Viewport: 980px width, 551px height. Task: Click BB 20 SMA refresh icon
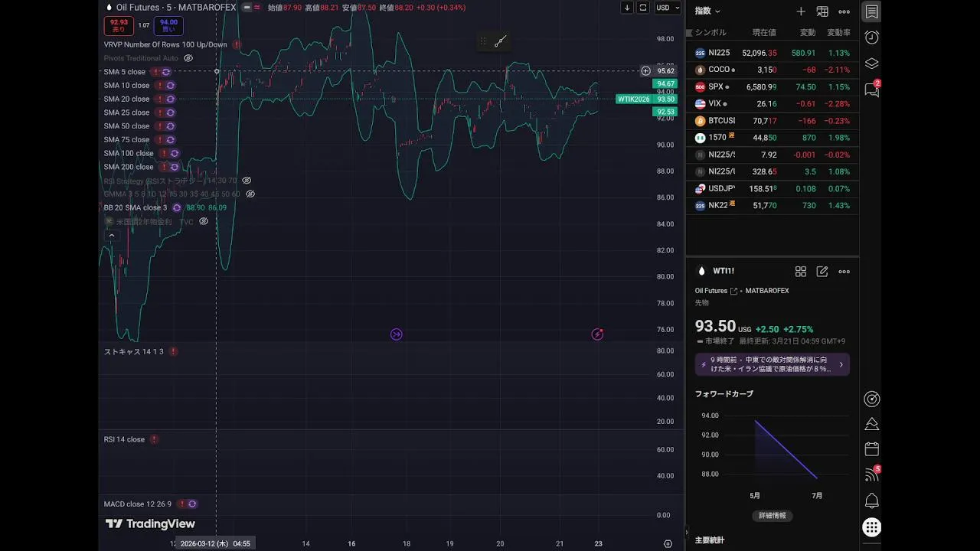177,207
